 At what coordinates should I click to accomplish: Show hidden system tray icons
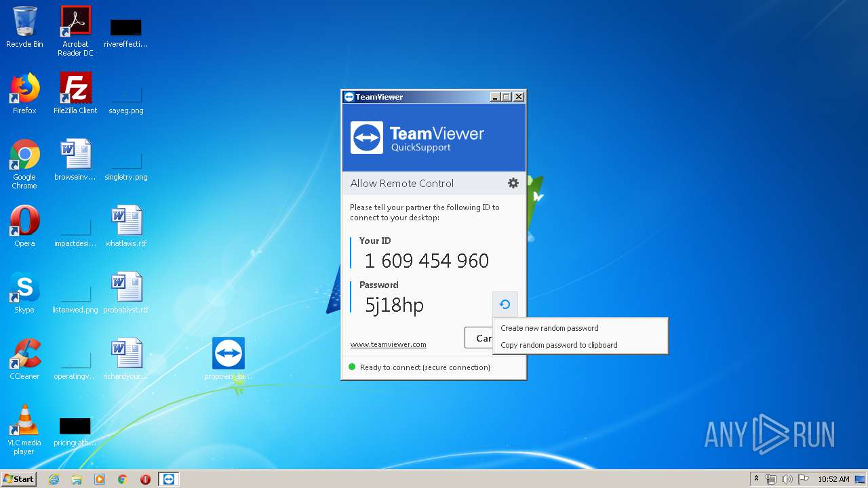[x=756, y=479]
